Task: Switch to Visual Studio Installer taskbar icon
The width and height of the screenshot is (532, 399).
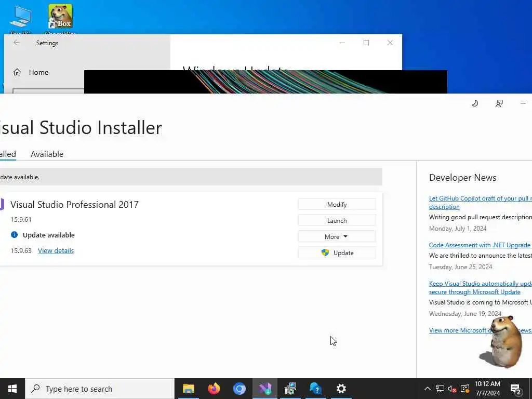Action: click(x=264, y=389)
